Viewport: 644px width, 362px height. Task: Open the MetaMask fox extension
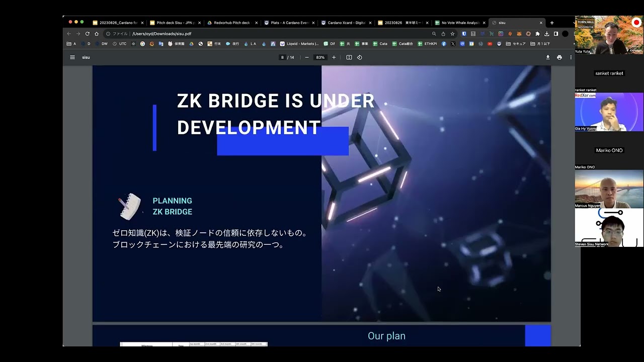point(519,34)
